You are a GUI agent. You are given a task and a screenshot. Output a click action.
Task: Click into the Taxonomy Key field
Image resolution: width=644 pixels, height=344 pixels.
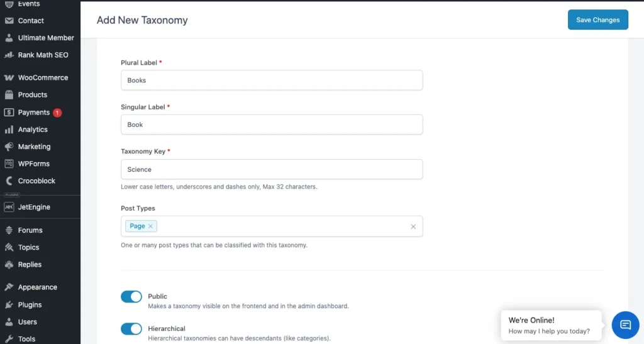pyautogui.click(x=271, y=169)
